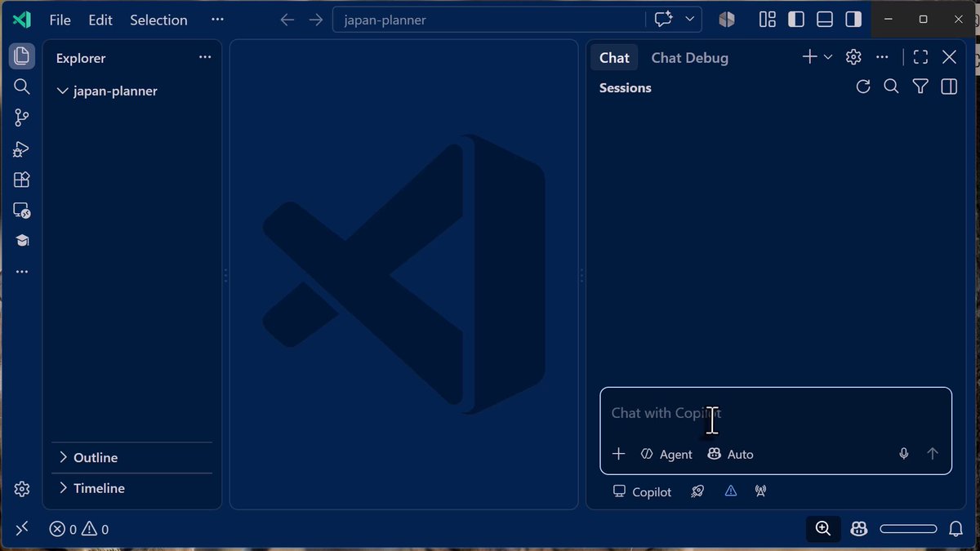Screen dimensions: 980x551
Task: Open the Manage gear in activity bar
Action: [22, 489]
